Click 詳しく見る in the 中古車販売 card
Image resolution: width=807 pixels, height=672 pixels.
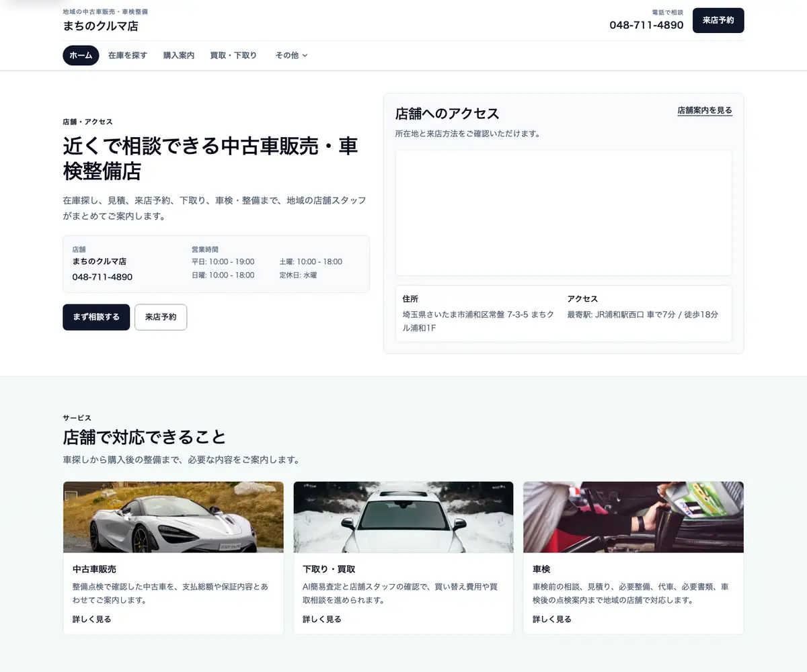coord(91,619)
